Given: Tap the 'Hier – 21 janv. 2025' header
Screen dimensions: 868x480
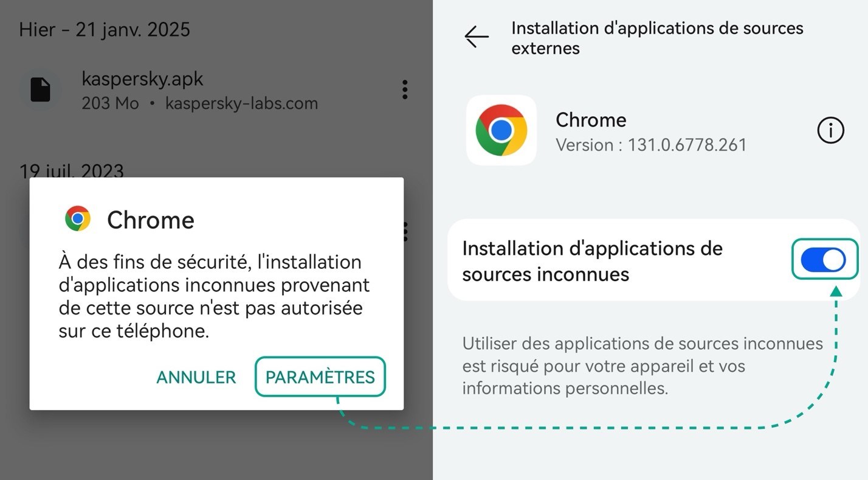Looking at the screenshot, I should tap(105, 29).
